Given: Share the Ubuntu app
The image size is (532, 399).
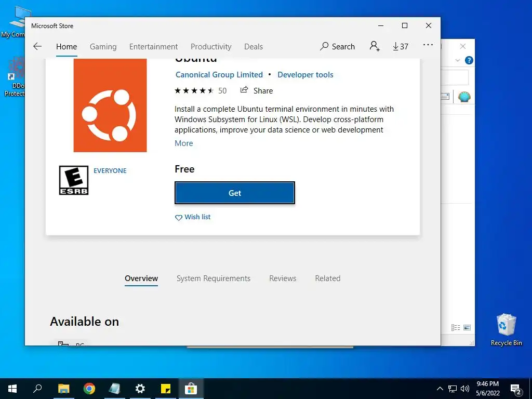Looking at the screenshot, I should tap(257, 90).
